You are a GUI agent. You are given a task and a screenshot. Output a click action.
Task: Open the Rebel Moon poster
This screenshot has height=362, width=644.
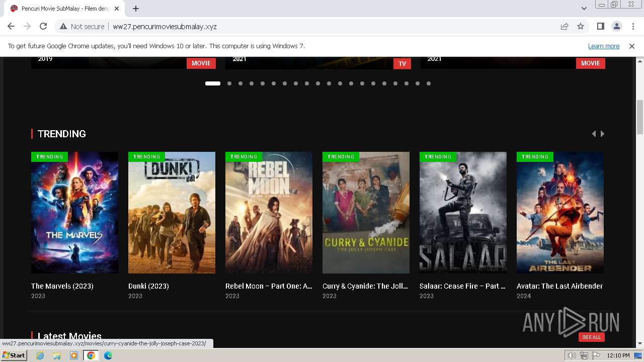coord(269,213)
